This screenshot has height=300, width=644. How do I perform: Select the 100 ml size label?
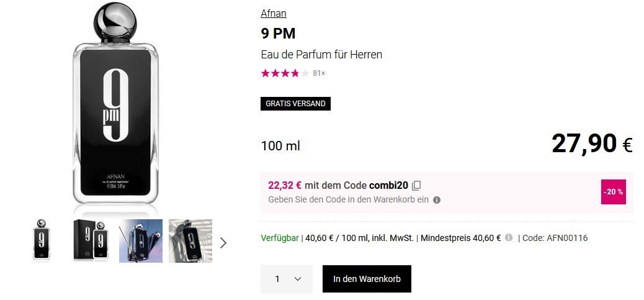[x=280, y=146]
